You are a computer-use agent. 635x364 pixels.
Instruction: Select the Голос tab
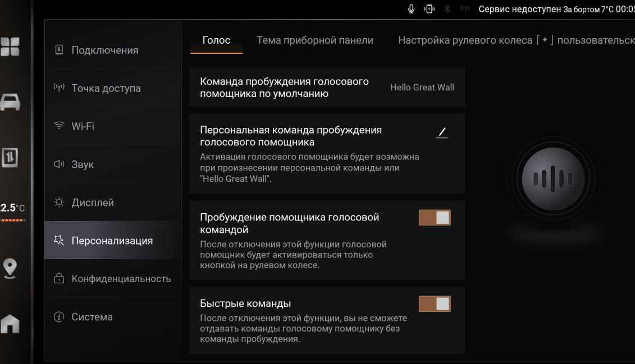[x=216, y=40]
